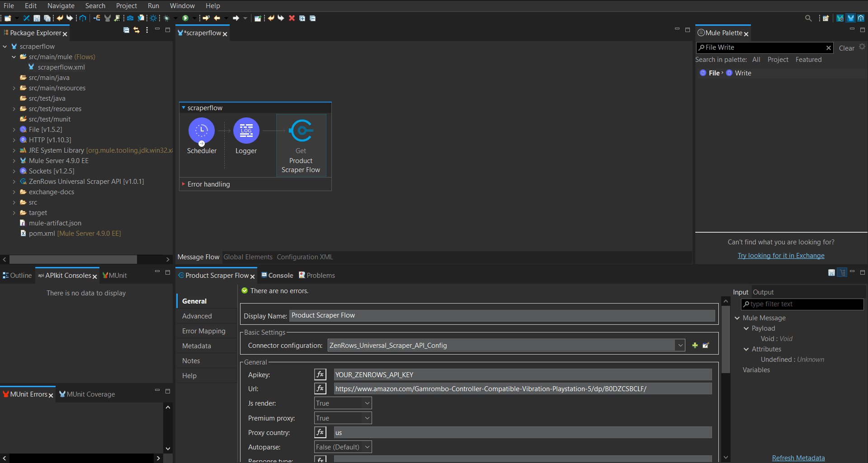Open the Project menu
The width and height of the screenshot is (868, 463).
[x=126, y=6]
